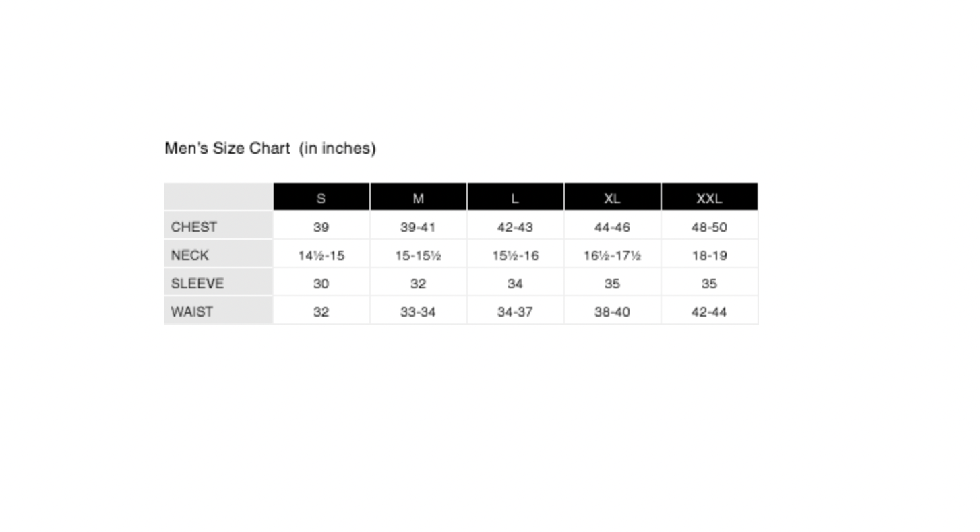Click chest value 39-41 for size M
The height and width of the screenshot is (532, 980).
pyautogui.click(x=419, y=227)
